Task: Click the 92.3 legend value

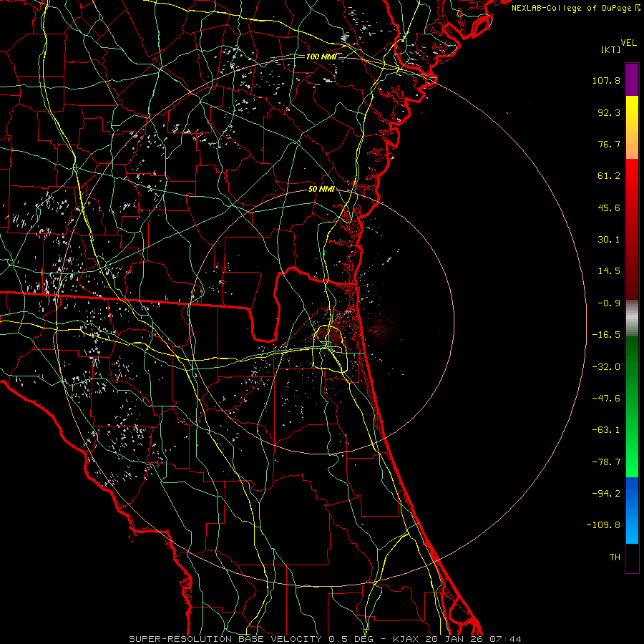Action: point(609,112)
